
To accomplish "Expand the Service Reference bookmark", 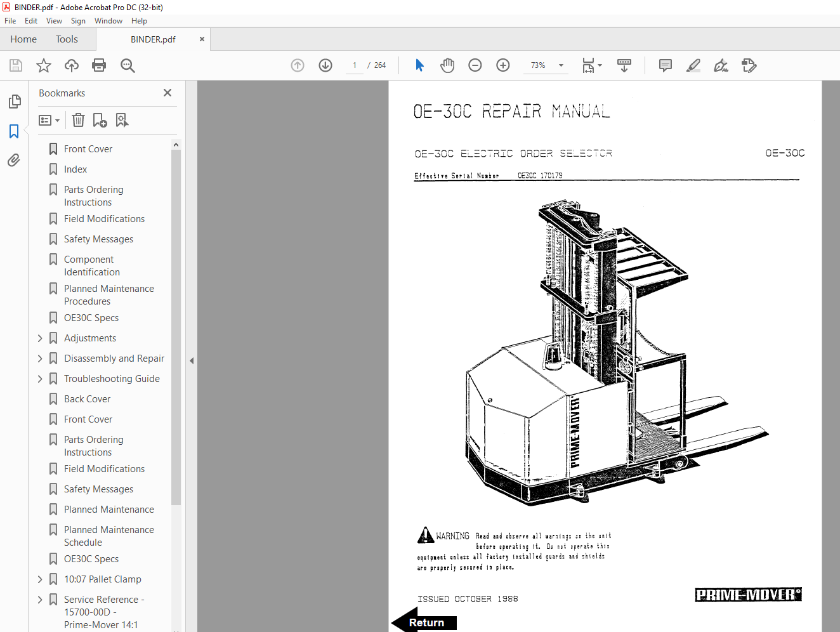I will pyautogui.click(x=40, y=600).
